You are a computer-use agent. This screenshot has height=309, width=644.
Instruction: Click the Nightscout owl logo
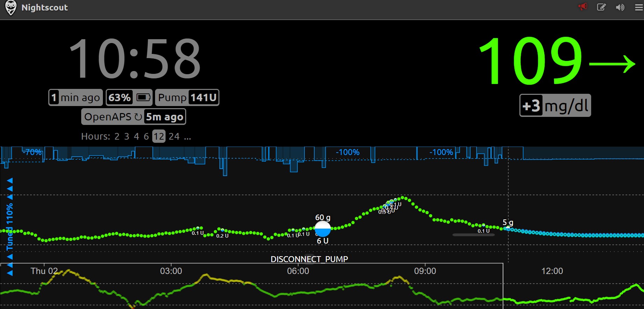[x=11, y=8]
